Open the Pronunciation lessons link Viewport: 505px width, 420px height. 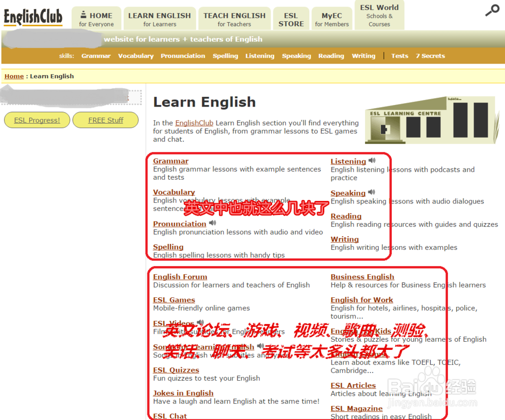(179, 224)
